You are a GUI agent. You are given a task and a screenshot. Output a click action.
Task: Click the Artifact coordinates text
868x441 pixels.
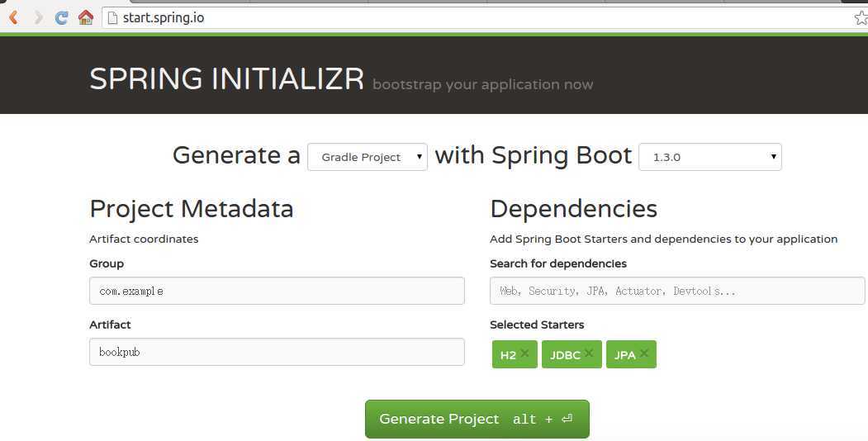coord(144,239)
